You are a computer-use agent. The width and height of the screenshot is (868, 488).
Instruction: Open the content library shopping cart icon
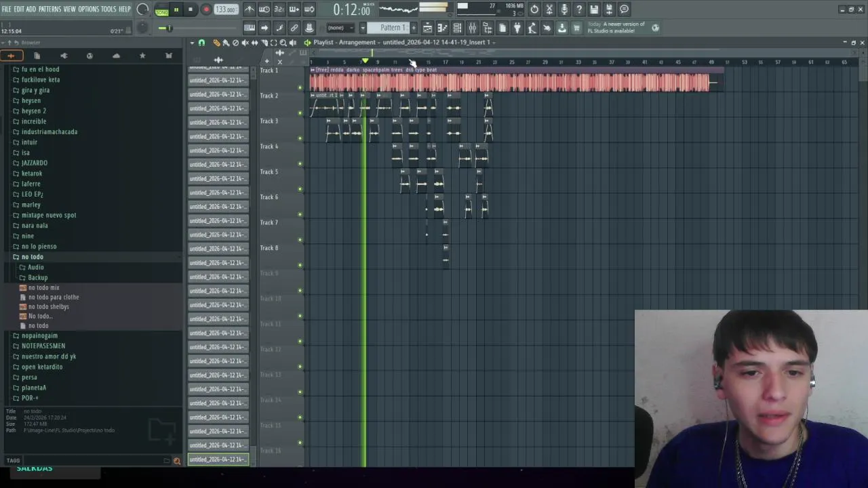tap(576, 28)
